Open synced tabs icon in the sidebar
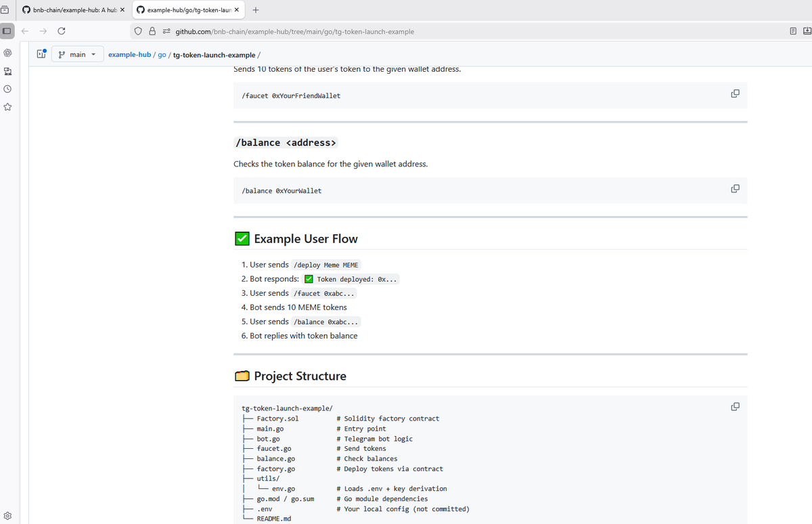 (x=7, y=71)
